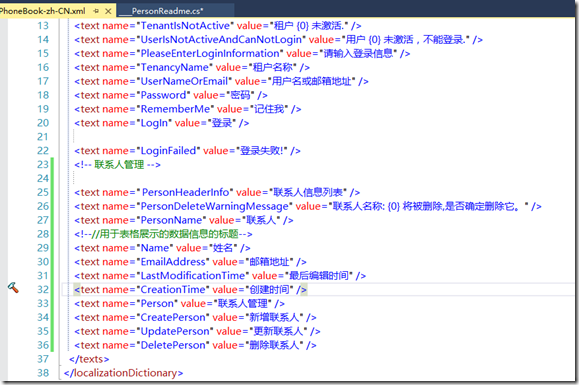The width and height of the screenshot is (579, 385).
Task: Click line number 13 in the gutter
Action: tap(43, 26)
